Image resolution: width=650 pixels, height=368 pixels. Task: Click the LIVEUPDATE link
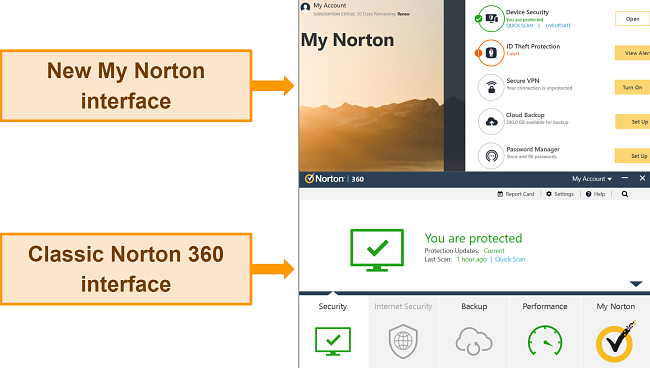coord(558,26)
